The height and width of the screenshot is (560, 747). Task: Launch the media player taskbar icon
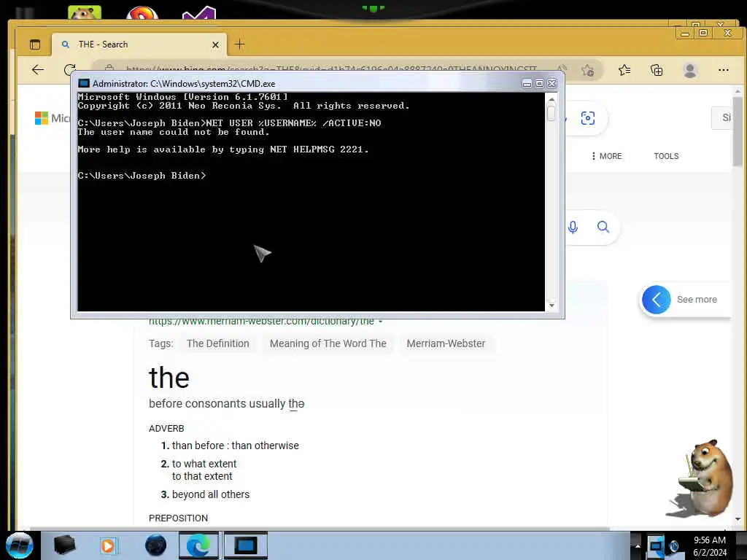pos(108,545)
